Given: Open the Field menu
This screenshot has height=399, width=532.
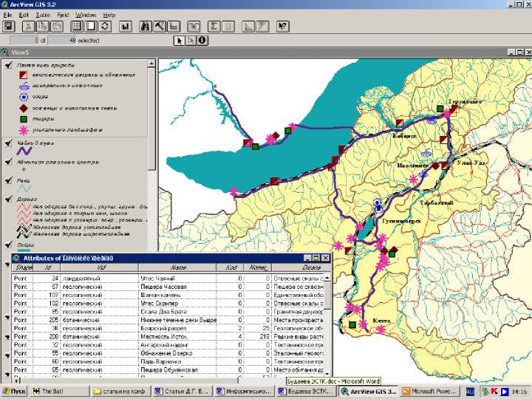Looking at the screenshot, I should [x=63, y=15].
